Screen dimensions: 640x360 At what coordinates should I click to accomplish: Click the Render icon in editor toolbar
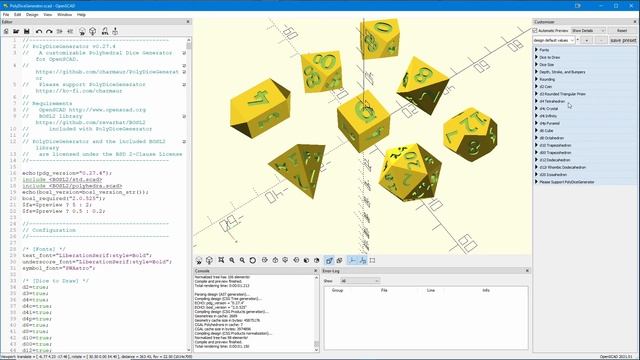[93, 31]
